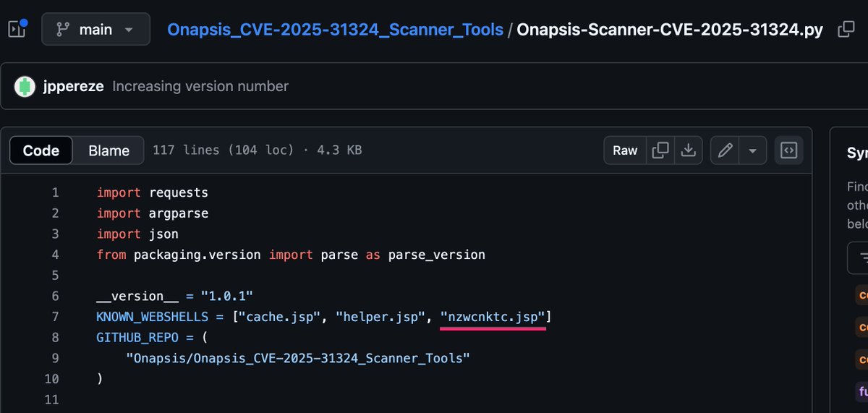
Task: Click the "nzwcnktc.jsp" string
Action: (492, 317)
